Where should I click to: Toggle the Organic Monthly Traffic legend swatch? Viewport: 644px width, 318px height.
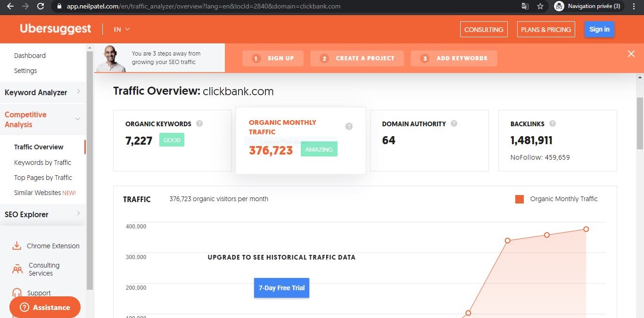520,199
